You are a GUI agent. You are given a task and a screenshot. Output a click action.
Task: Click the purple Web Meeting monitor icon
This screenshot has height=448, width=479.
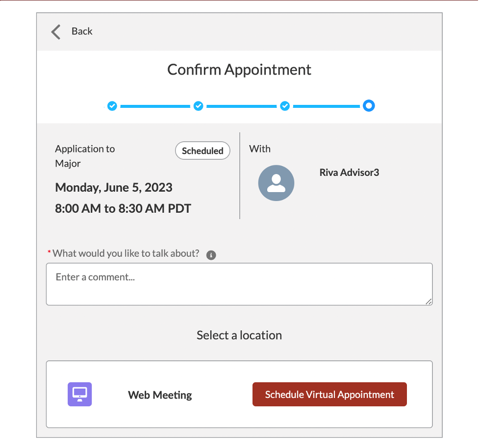(x=79, y=394)
